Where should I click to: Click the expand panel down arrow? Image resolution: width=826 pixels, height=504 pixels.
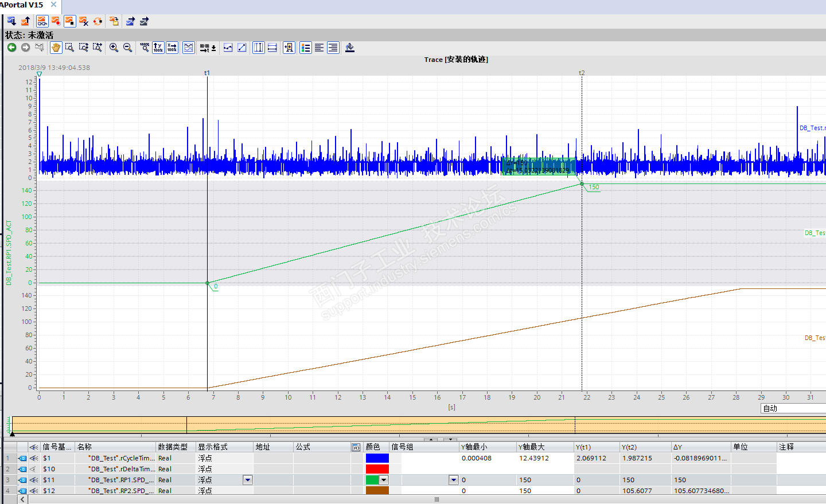(451, 440)
